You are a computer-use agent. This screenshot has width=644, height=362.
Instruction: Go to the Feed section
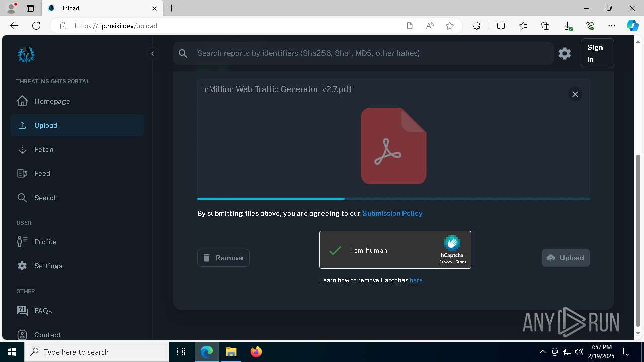(x=77, y=173)
